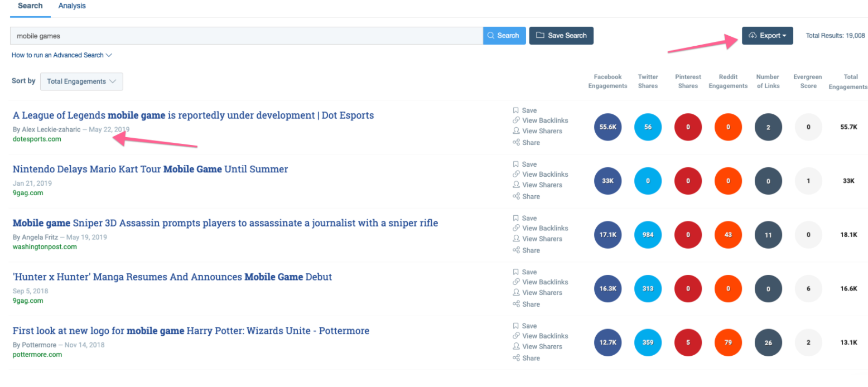Select the Search tab
The width and height of the screenshot is (868, 387).
pos(30,6)
